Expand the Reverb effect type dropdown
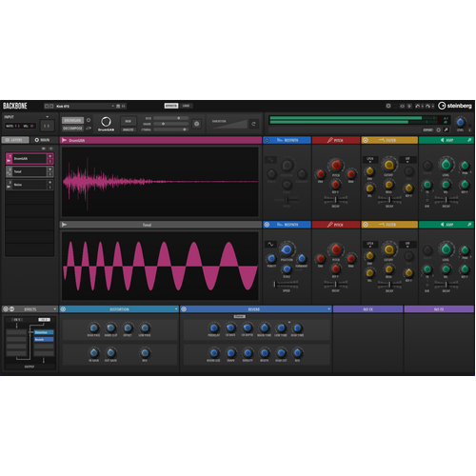The width and height of the screenshot is (476, 476). pyautogui.click(x=328, y=309)
